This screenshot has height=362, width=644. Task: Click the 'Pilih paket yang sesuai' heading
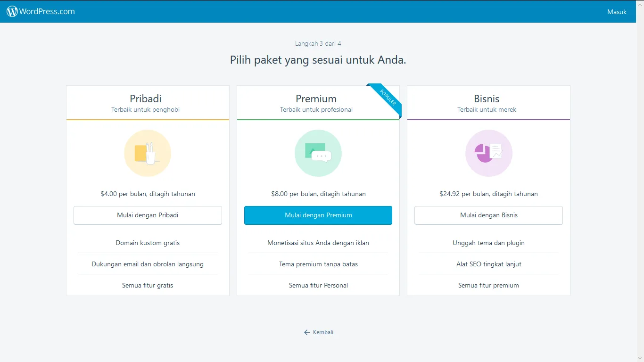318,60
